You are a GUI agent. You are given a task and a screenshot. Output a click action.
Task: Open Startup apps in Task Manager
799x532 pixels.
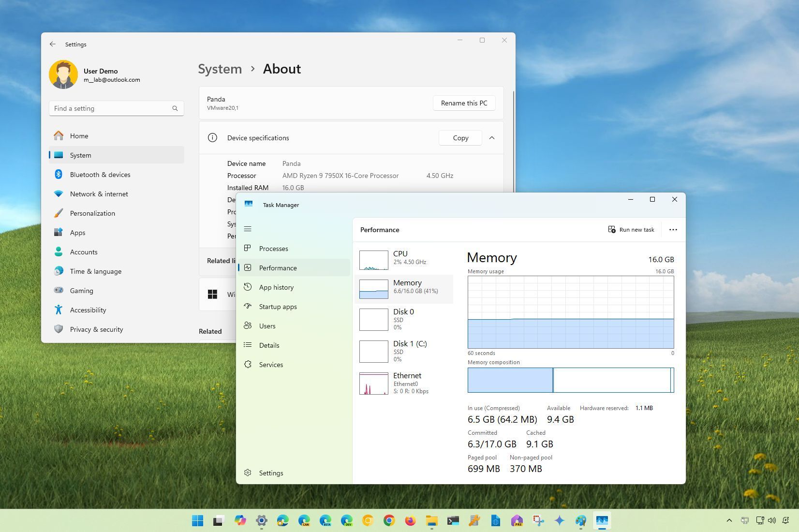coord(278,306)
